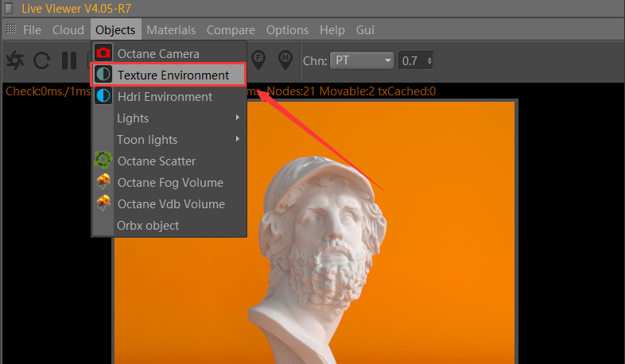Image resolution: width=625 pixels, height=364 pixels.
Task: Click the 0.7 value field
Action: pos(411,60)
